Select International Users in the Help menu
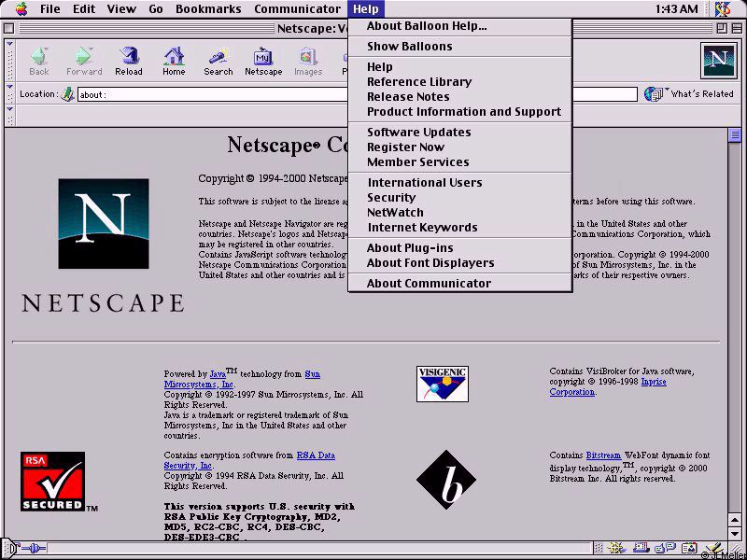This screenshot has width=747, height=560. coord(460,182)
